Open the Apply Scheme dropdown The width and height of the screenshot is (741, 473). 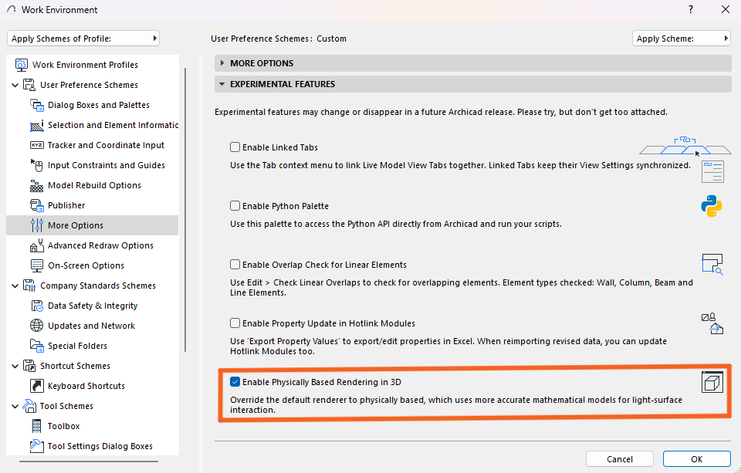click(681, 38)
